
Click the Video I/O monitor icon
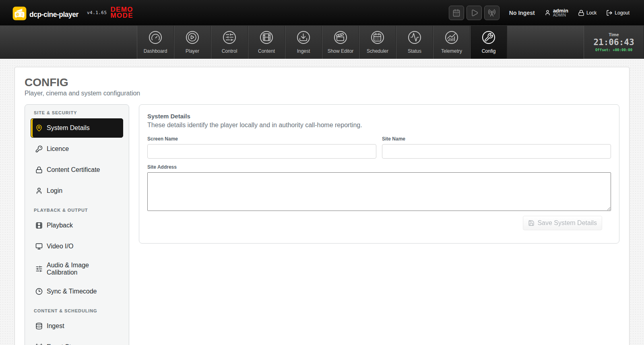[39, 246]
